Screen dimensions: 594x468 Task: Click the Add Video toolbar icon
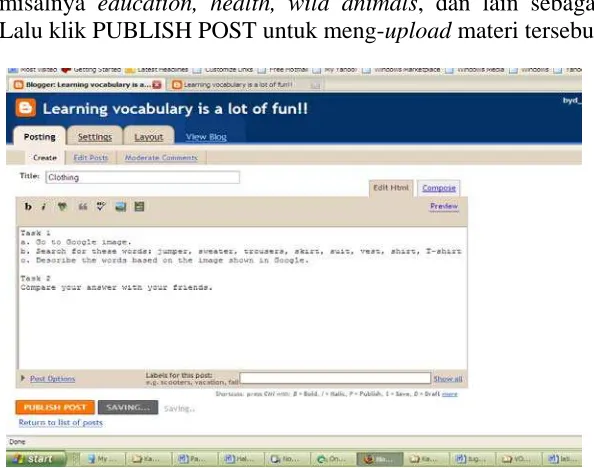tap(139, 207)
